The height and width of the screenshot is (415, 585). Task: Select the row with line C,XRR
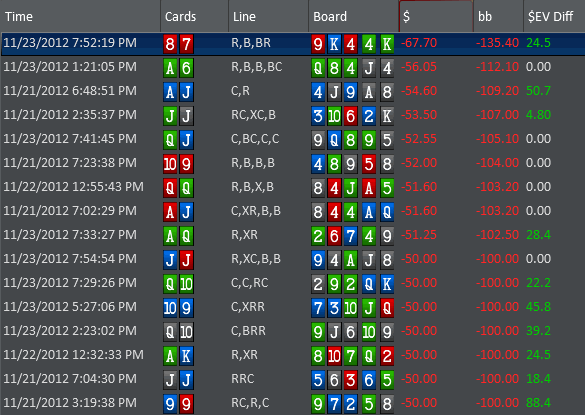pos(292,307)
